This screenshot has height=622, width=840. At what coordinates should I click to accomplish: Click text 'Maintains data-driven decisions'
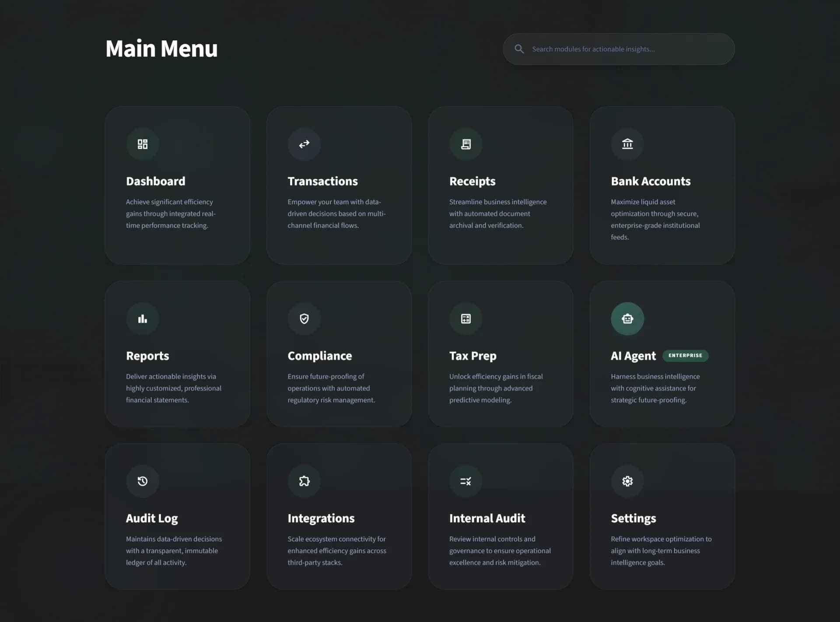click(x=174, y=539)
